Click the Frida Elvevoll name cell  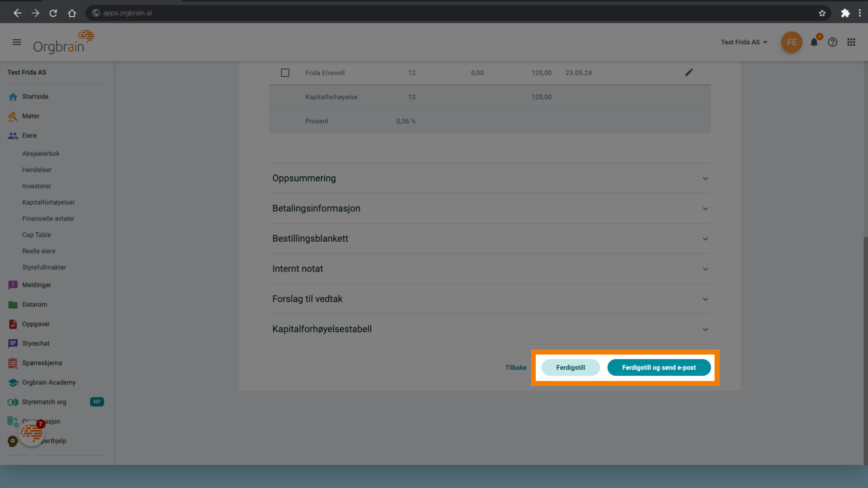point(325,73)
